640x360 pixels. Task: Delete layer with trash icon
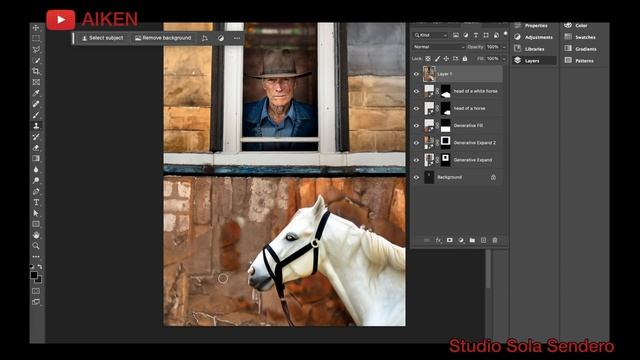tap(495, 240)
